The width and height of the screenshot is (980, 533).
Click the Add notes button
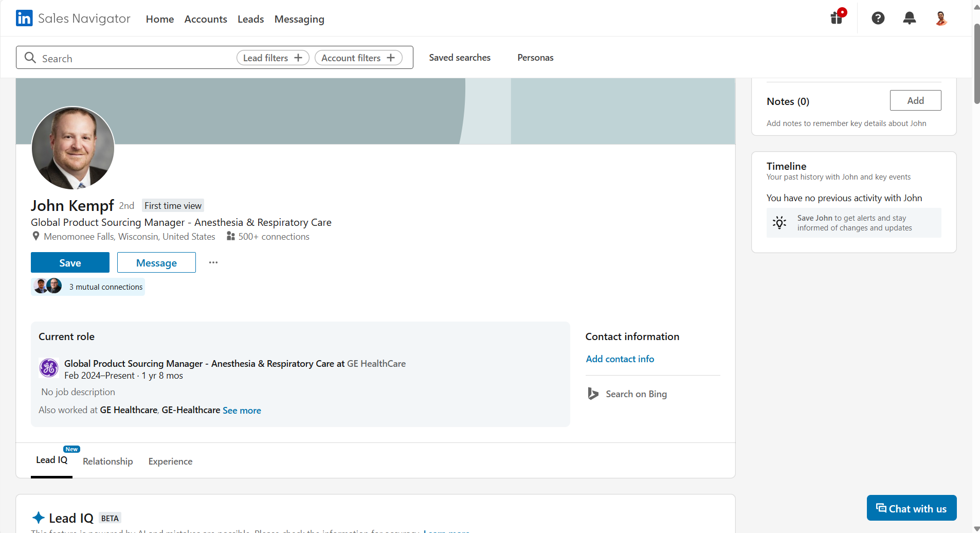(915, 101)
